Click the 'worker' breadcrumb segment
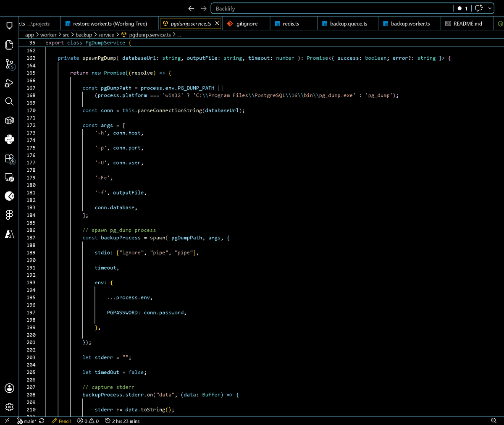The image size is (504, 425). (x=48, y=35)
